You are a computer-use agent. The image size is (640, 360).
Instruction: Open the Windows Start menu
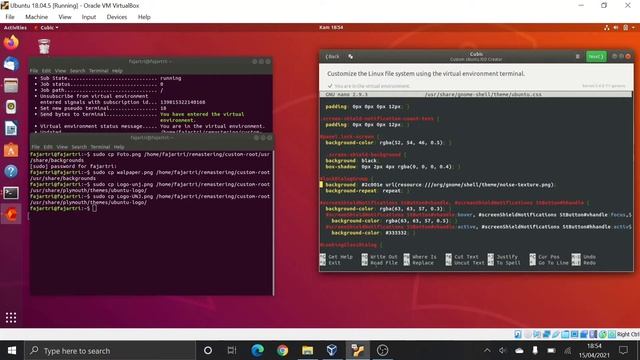[12, 350]
